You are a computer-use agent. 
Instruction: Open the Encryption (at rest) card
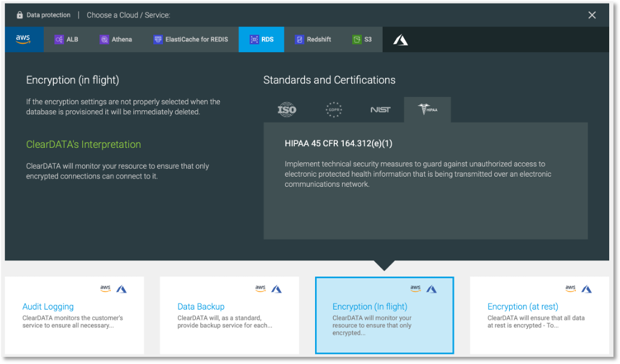539,315
